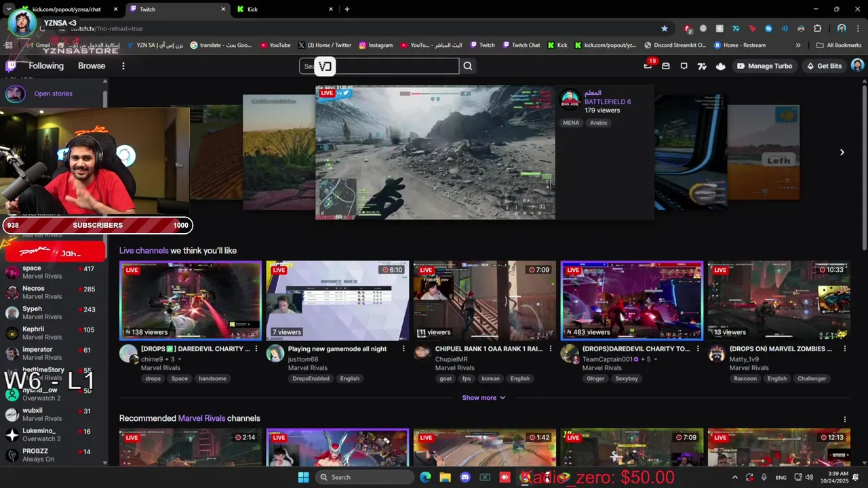Open the 138 viewers chime9 stream thumbnail
This screenshot has height=488, width=868.
(x=191, y=300)
